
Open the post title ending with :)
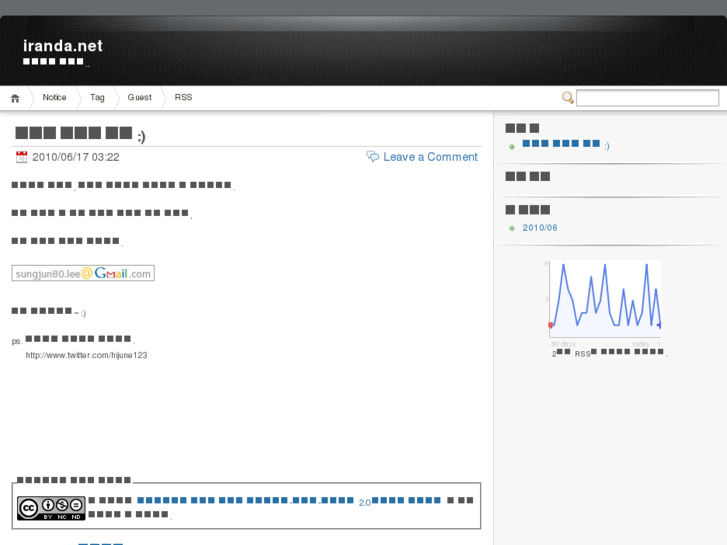pyautogui.click(x=80, y=134)
